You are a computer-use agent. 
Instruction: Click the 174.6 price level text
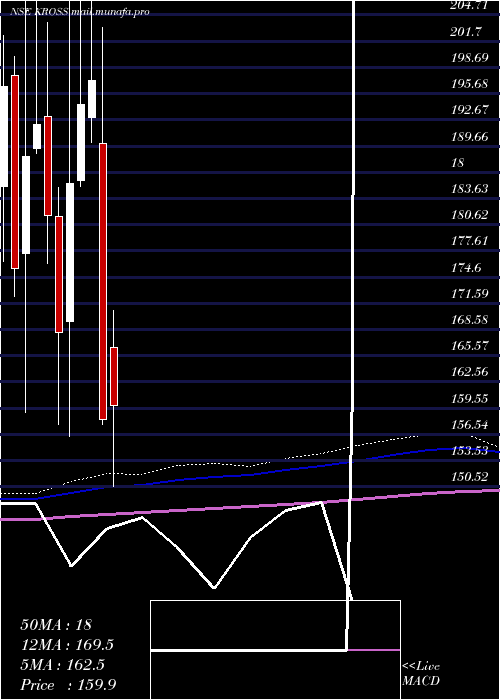click(x=466, y=267)
